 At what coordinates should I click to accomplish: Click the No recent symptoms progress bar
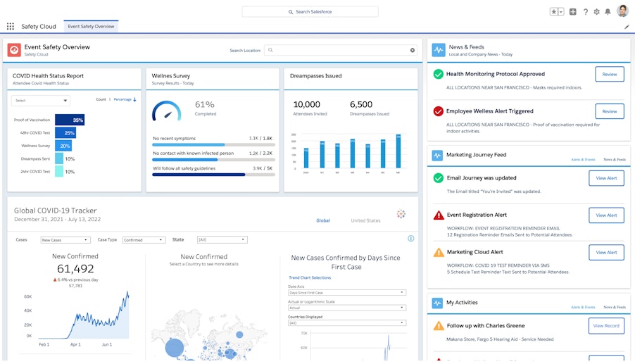pos(213,144)
